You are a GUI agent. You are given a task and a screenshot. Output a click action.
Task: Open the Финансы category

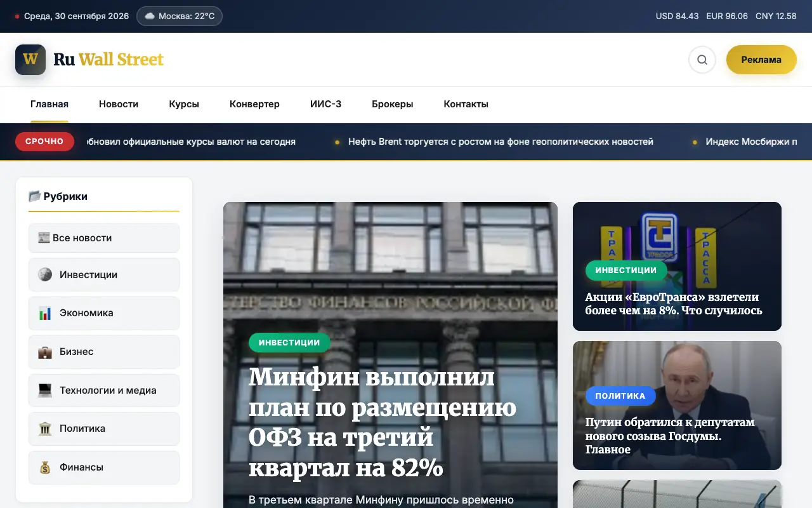tap(104, 467)
